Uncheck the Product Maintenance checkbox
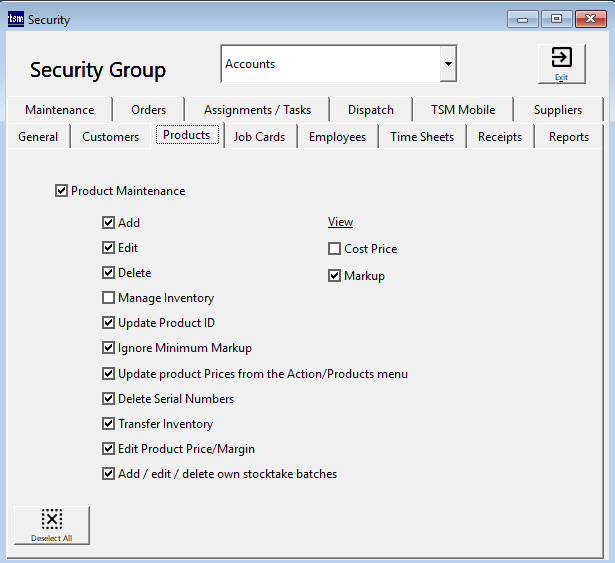The width and height of the screenshot is (615, 563). click(x=62, y=191)
